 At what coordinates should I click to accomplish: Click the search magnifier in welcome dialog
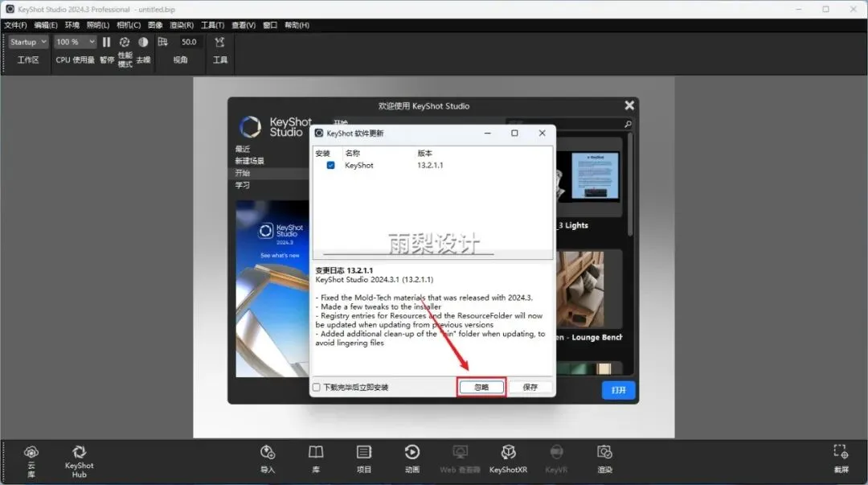[x=628, y=124]
